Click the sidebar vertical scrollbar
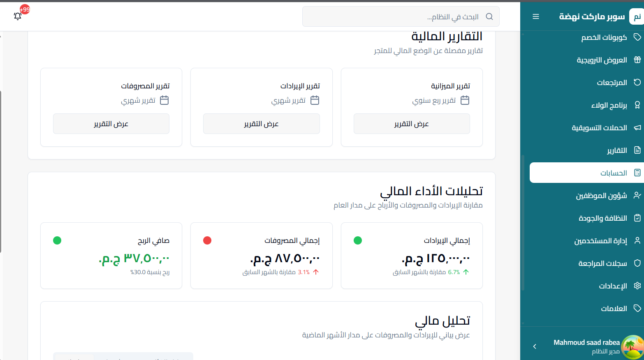 click(x=523, y=222)
